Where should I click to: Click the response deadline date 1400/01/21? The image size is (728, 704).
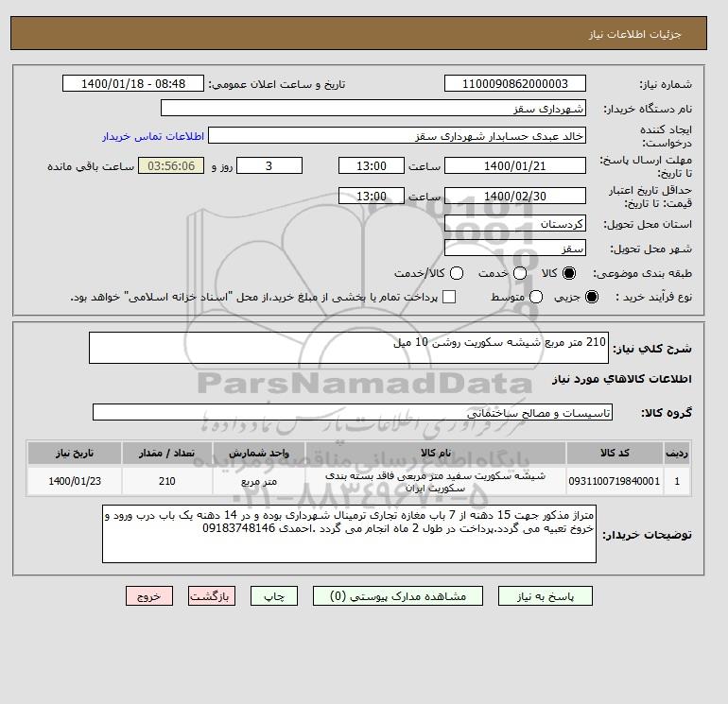(x=515, y=165)
